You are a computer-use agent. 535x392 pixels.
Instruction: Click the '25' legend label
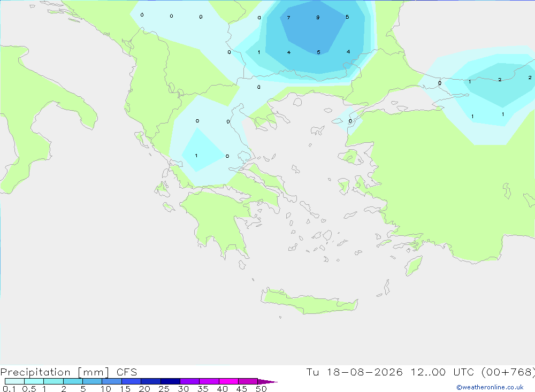(x=164, y=389)
